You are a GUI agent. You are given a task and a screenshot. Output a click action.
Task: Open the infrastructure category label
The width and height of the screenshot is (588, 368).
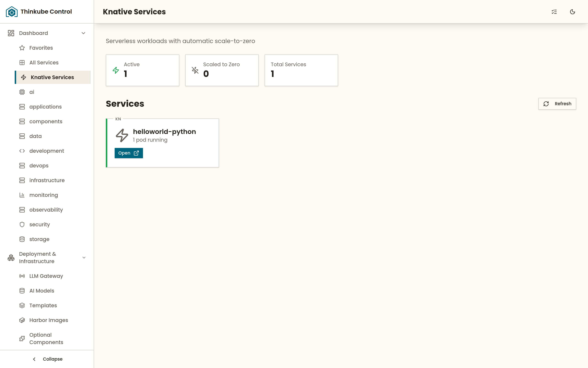tap(47, 180)
